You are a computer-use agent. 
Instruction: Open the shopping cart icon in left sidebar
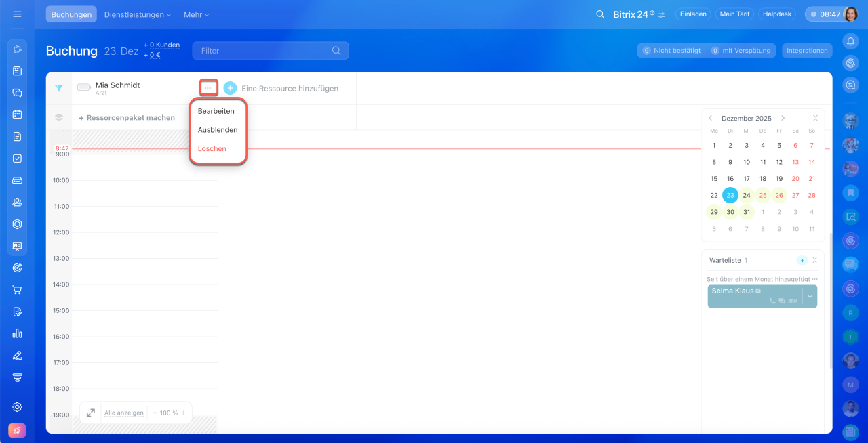pyautogui.click(x=18, y=290)
